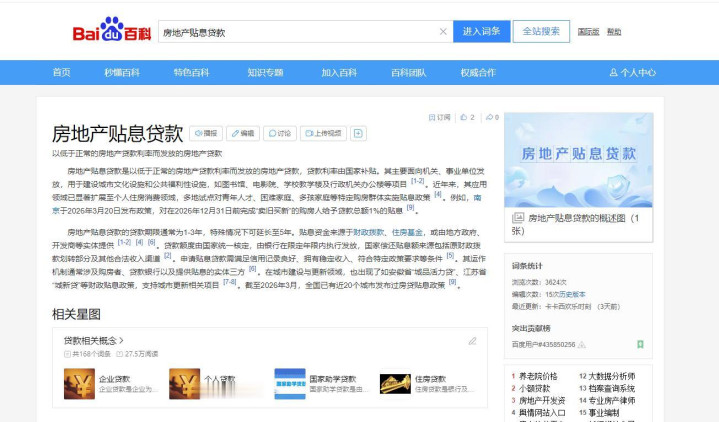The height and width of the screenshot is (422, 719).
Task: Click the pencil icon in the 贷款相关概念 card
Action: [473, 341]
